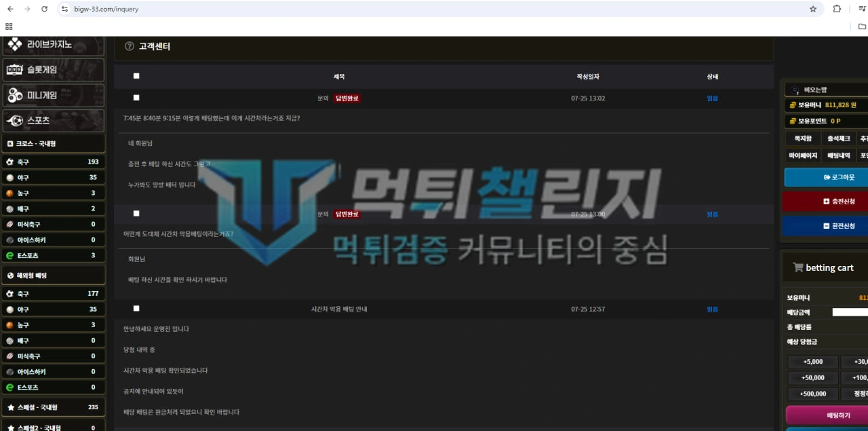Open the 배팅내역 tab
Image resolution: width=868 pixels, height=431 pixels.
point(838,155)
